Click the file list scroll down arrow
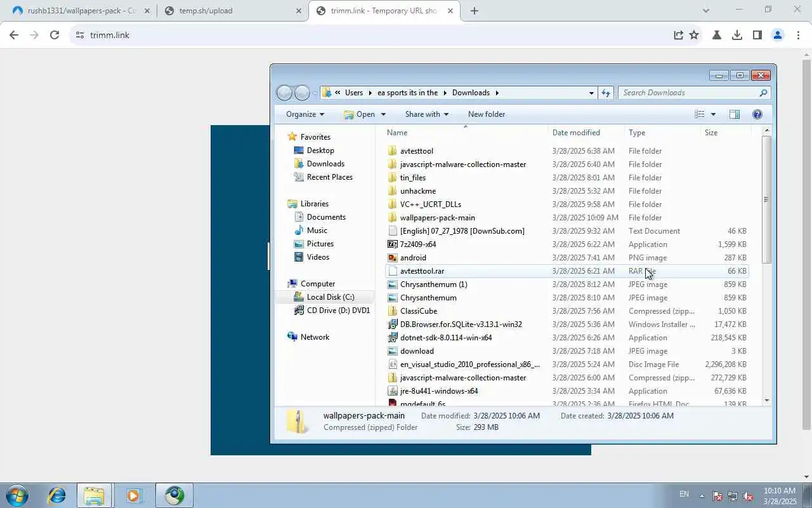812x508 pixels. click(x=766, y=400)
